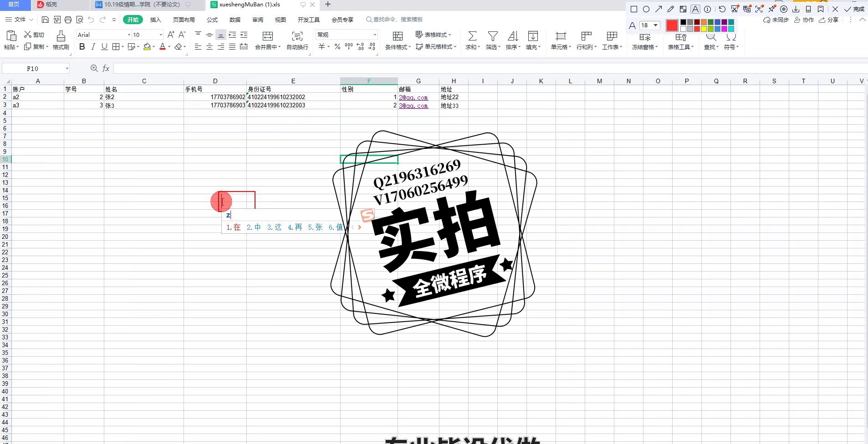Pick the yellow color swatch
The height and width of the screenshot is (444, 868).
coord(704,29)
